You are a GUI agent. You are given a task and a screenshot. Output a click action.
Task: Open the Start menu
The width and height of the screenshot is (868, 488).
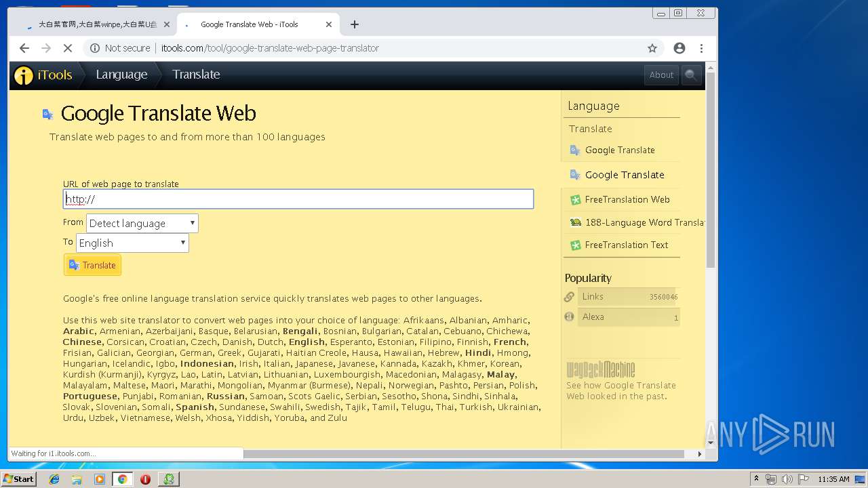pyautogui.click(x=19, y=479)
